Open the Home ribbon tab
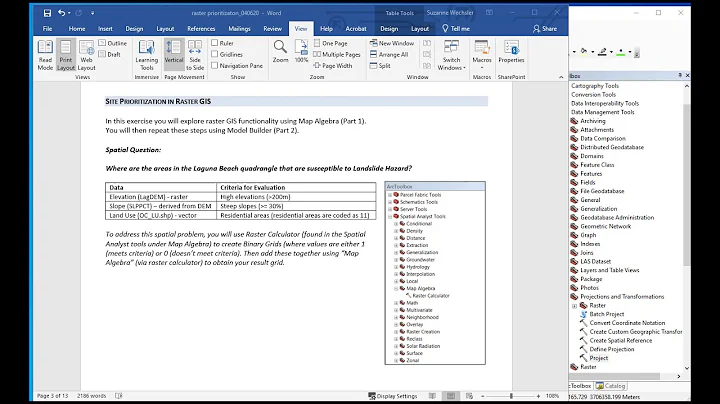Viewport: 720px width, 404px height. [77, 28]
